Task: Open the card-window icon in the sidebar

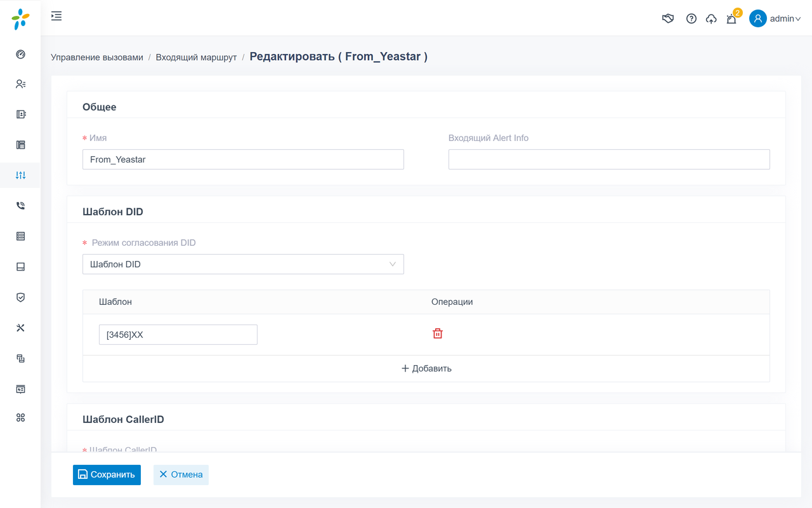Action: pyautogui.click(x=20, y=389)
